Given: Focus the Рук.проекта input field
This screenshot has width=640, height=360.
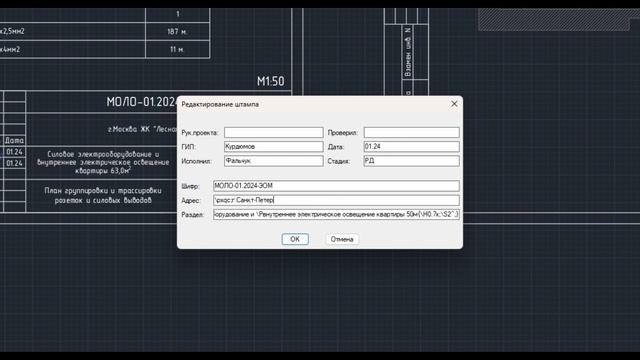Looking at the screenshot, I should click(x=273, y=132).
